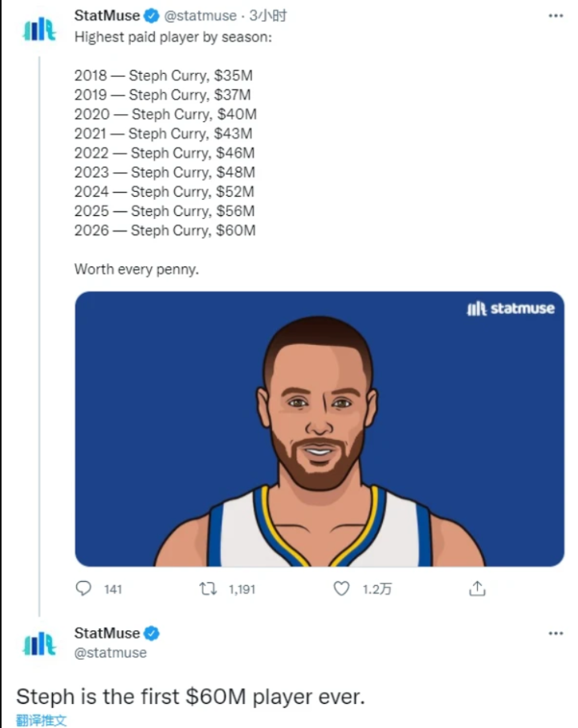Click verified badge beside top StatMuse name
578x728 pixels.
pos(152,15)
